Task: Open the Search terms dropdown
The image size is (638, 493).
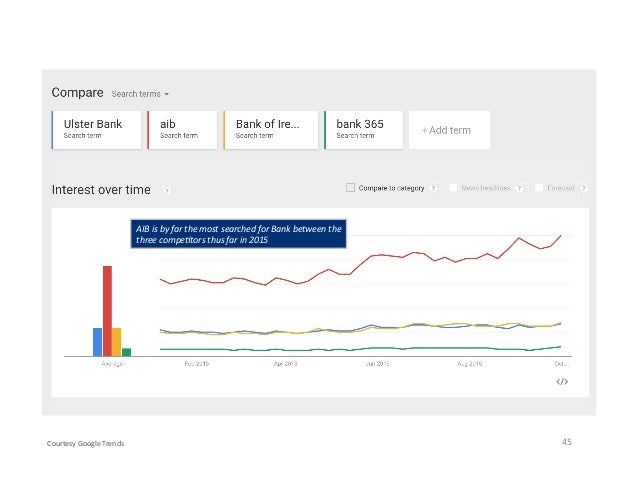Action: 140,94
